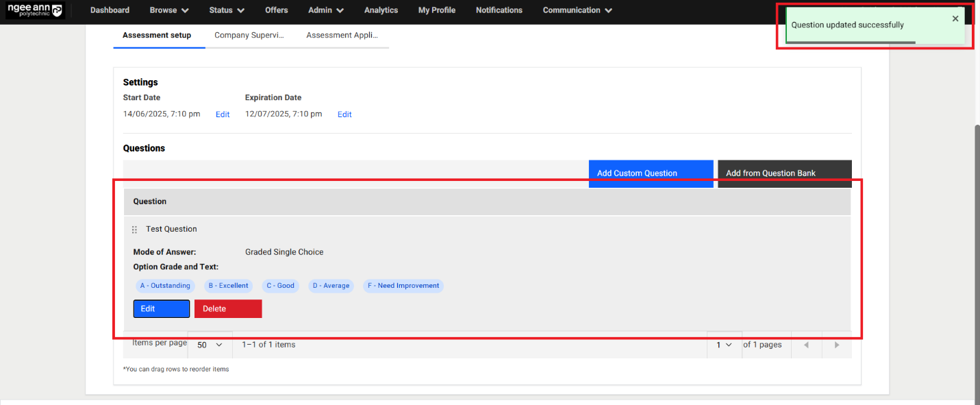Open the page number selector dropdown
The height and width of the screenshot is (405, 980).
click(724, 345)
